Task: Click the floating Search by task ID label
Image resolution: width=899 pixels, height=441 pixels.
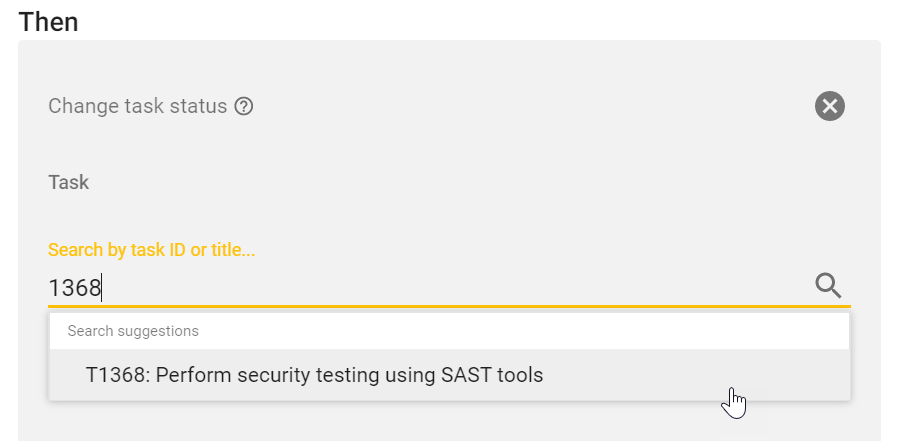Action: tap(151, 250)
